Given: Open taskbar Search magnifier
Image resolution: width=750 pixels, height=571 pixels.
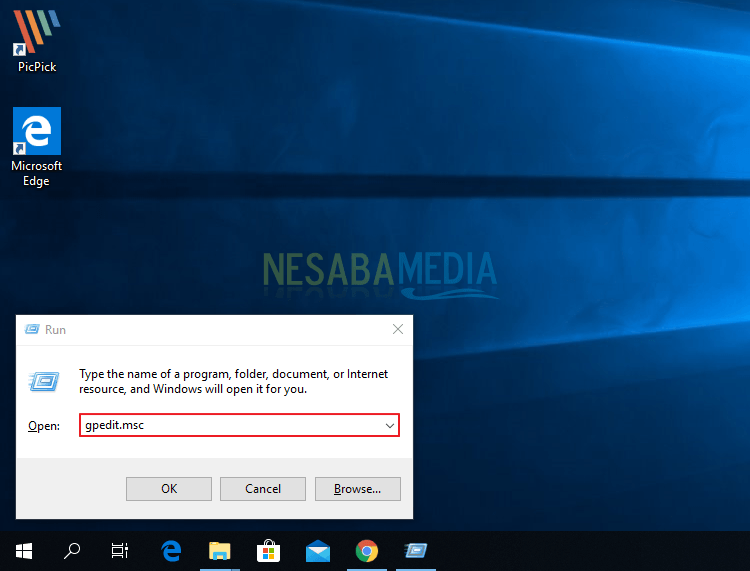Looking at the screenshot, I should pyautogui.click(x=72, y=551).
